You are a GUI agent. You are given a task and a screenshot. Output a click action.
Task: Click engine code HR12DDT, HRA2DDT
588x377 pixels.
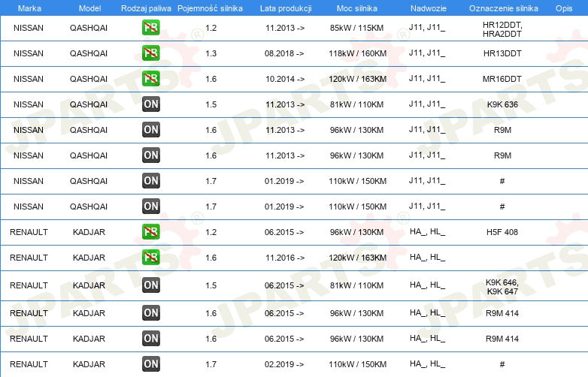502,29
